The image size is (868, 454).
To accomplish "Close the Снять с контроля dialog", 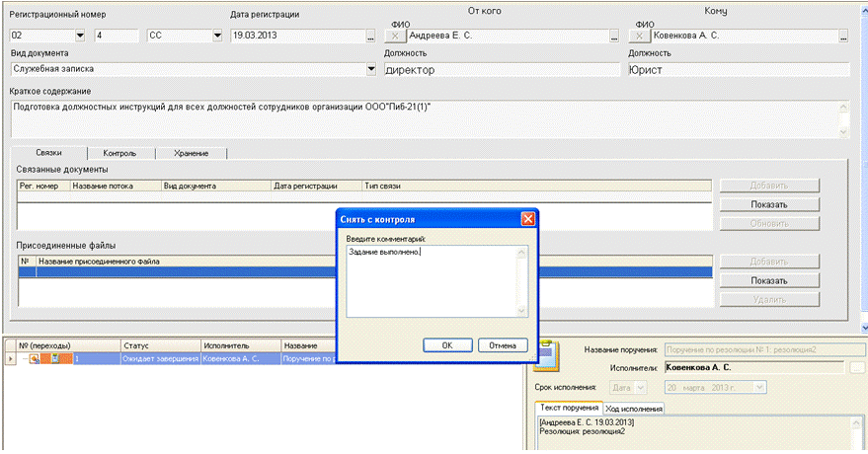I will click(x=527, y=218).
